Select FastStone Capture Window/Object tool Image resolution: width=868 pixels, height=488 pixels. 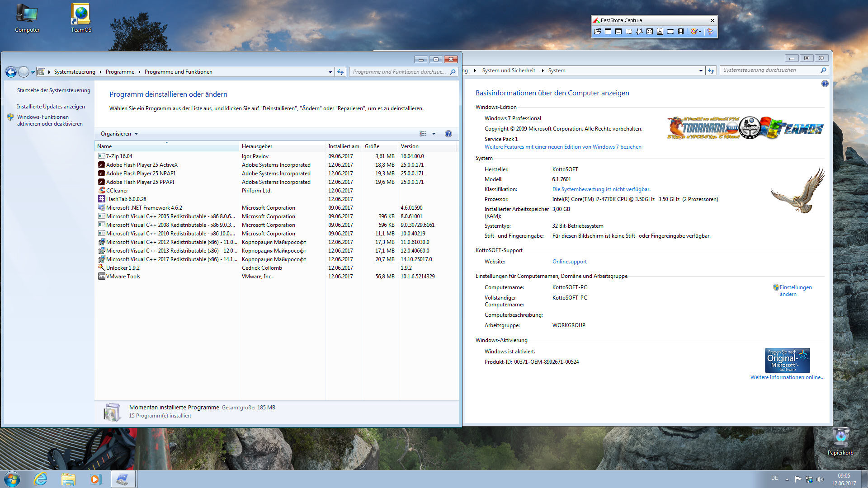pos(618,32)
